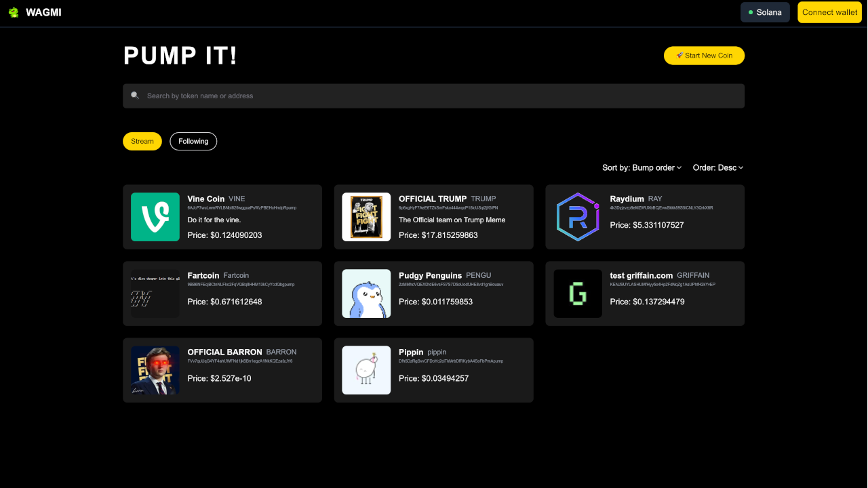Click the Fartcoin token thumbnail
The image size is (868, 488).
click(155, 293)
